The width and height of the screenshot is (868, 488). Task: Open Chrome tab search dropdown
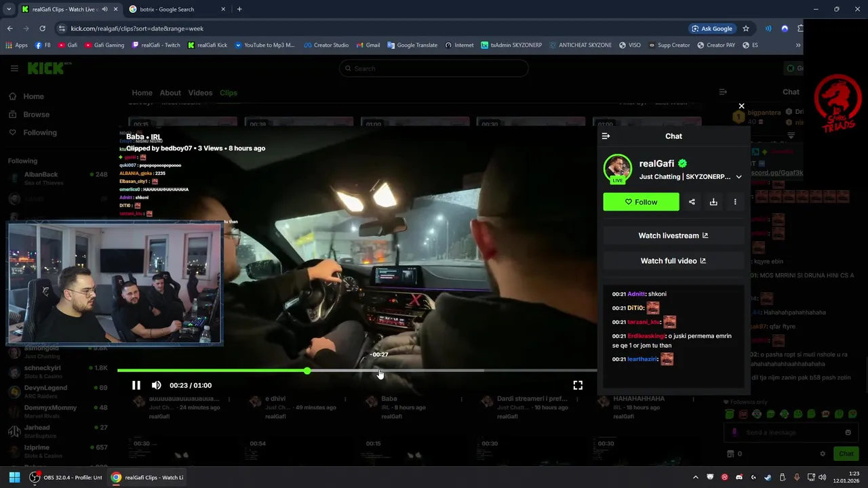9,9
